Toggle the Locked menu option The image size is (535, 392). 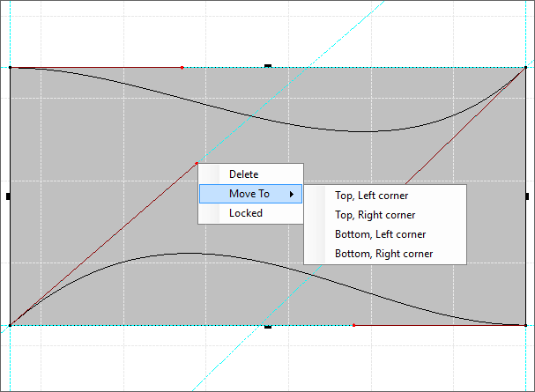coord(250,213)
